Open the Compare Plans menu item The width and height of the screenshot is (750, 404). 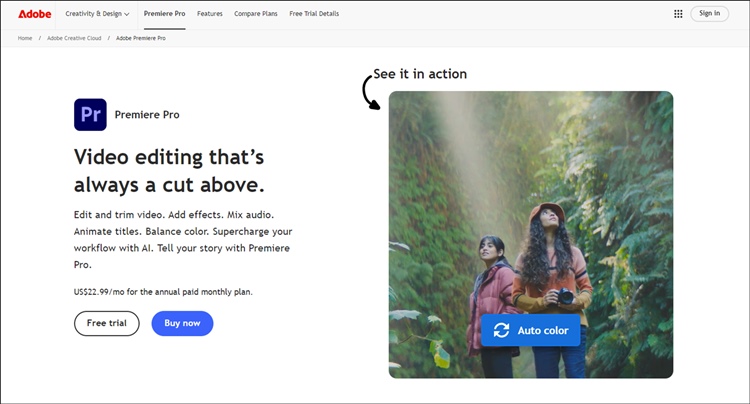click(256, 14)
